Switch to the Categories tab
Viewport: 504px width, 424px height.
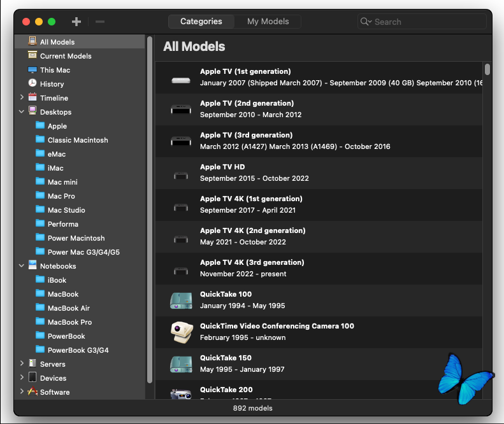point(201,22)
